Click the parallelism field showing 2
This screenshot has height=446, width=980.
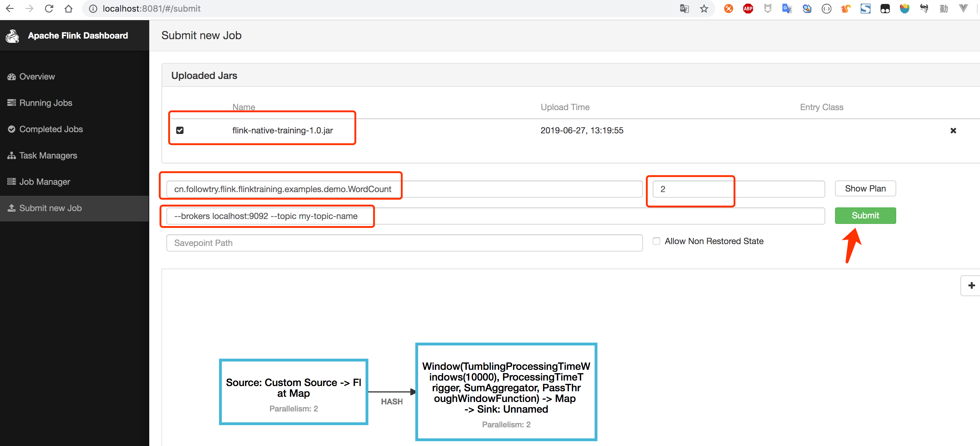pos(738,189)
